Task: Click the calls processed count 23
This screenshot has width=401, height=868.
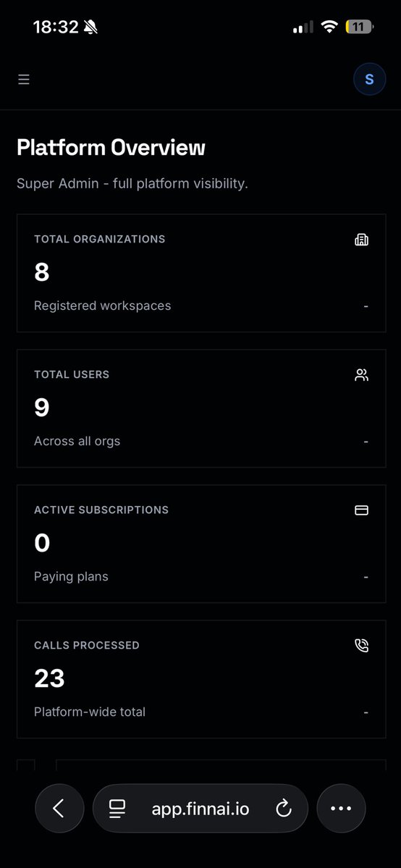Action: [49, 678]
